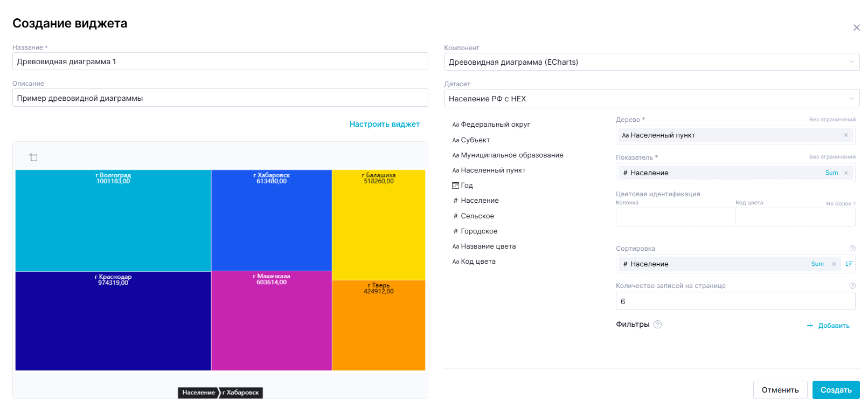Click the help icon beside Фильтры
The image size is (868, 412).
(x=657, y=325)
